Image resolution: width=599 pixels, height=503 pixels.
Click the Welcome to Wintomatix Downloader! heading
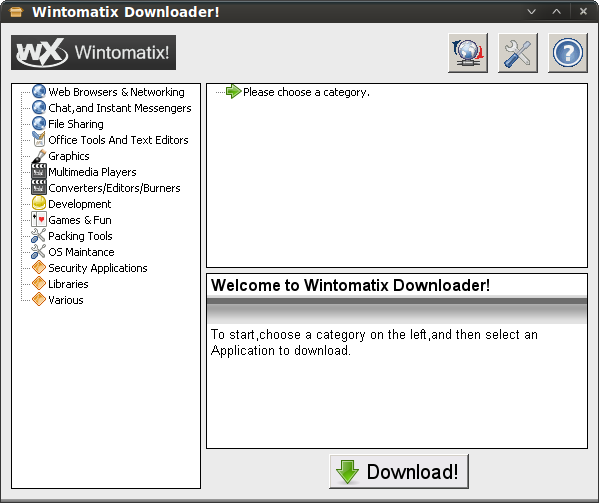(x=350, y=285)
